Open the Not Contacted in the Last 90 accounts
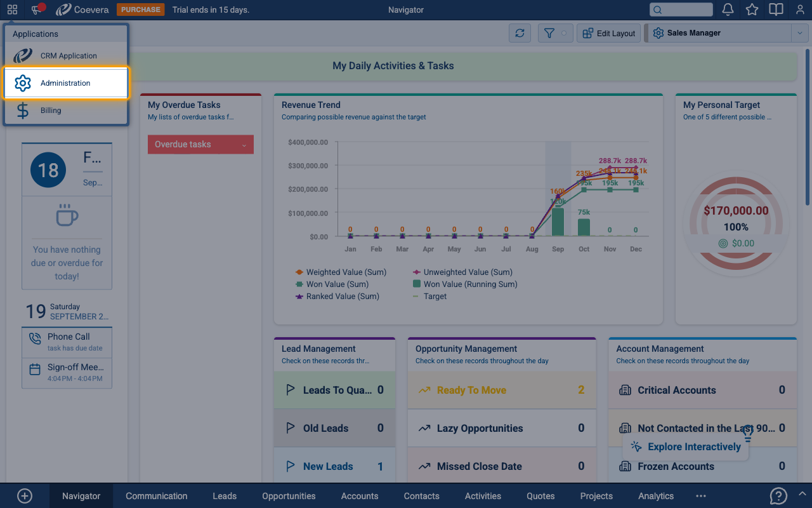The image size is (812, 508). 702,428
